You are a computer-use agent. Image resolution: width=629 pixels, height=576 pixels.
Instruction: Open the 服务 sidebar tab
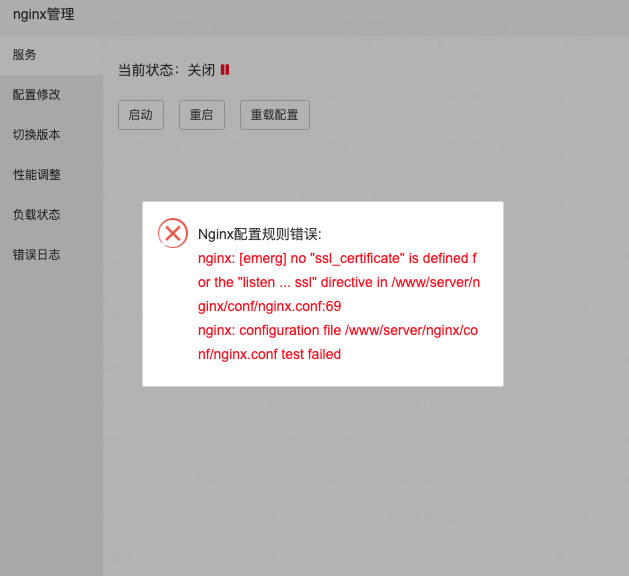[x=51, y=55]
